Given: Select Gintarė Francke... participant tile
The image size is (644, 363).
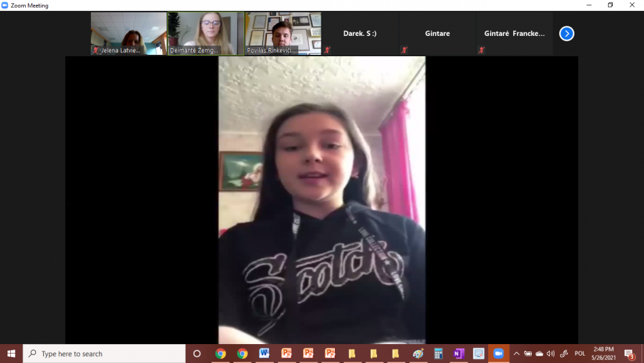Looking at the screenshot, I should 515,33.
